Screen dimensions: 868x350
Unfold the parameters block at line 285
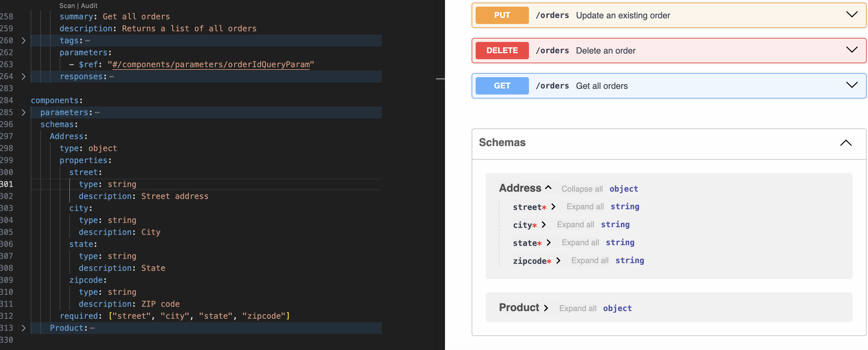(23, 112)
